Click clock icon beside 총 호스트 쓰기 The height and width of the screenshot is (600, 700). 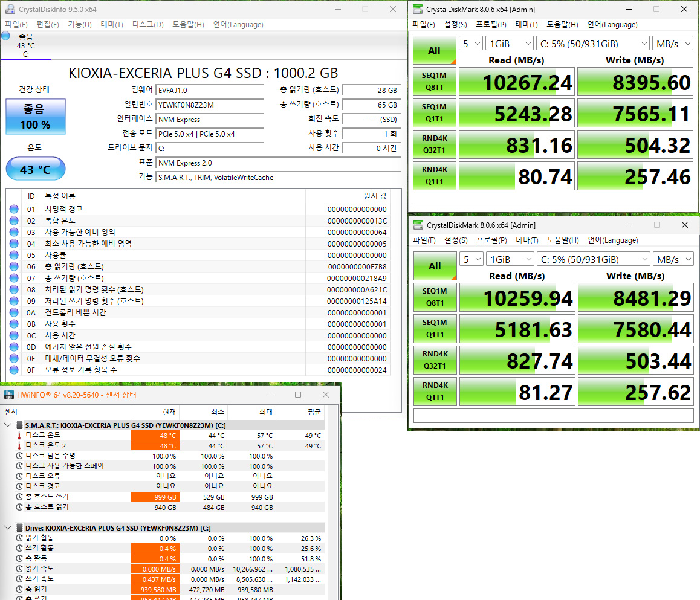coord(19,497)
